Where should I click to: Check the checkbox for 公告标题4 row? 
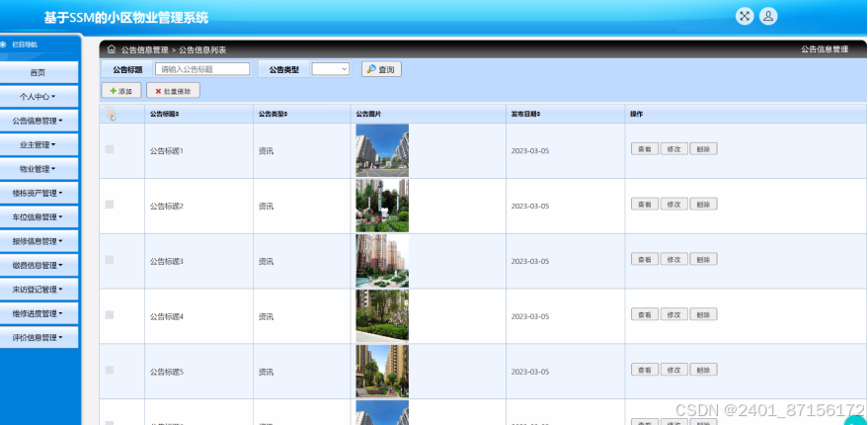(110, 314)
